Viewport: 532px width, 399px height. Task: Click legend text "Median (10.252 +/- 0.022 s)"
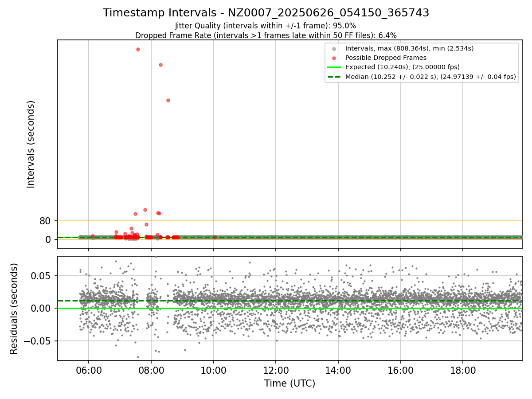point(390,77)
